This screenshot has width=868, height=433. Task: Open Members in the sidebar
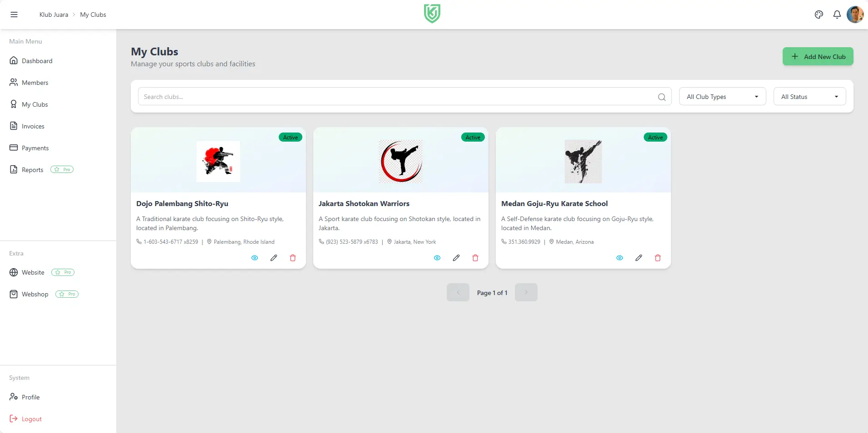(35, 83)
